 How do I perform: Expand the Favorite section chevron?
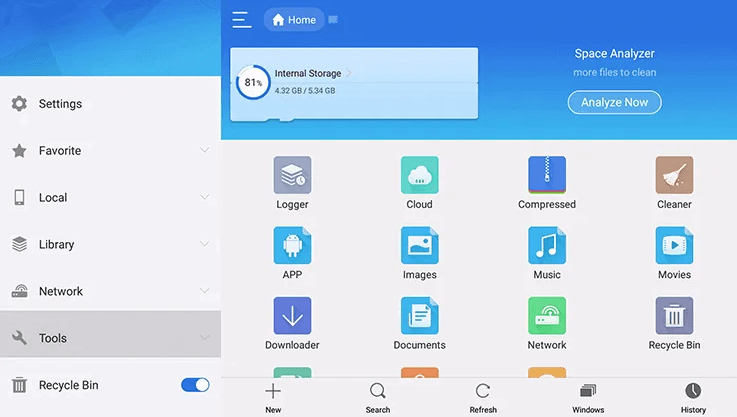click(x=204, y=150)
